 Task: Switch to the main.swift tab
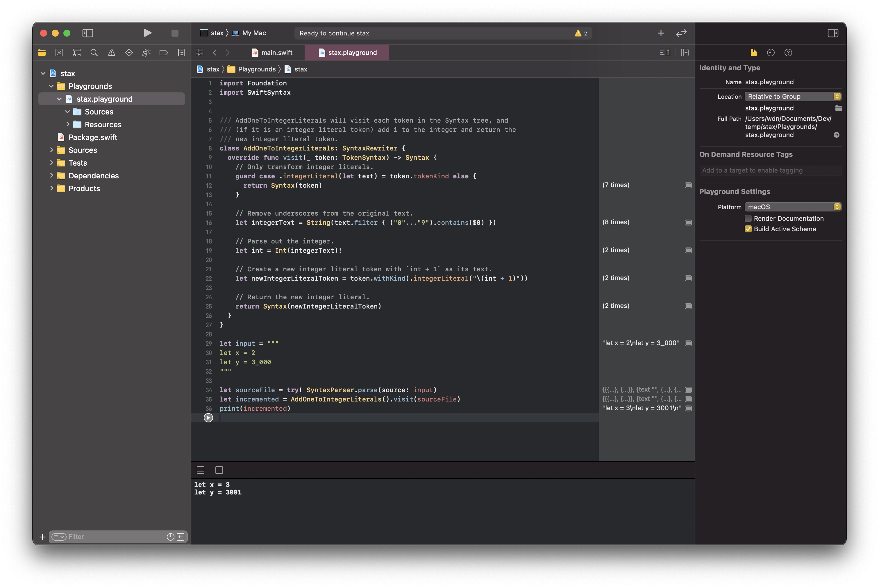272,53
